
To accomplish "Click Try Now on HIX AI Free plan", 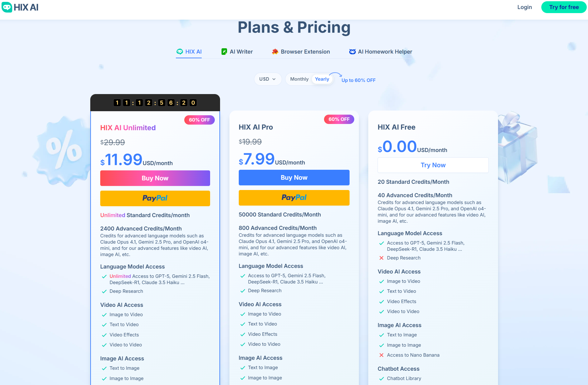I will (x=433, y=165).
